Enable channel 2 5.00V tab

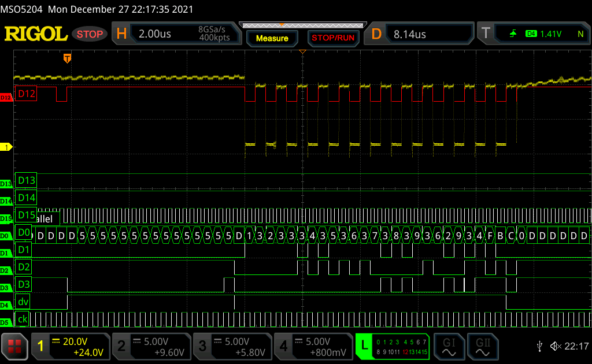[152, 346]
